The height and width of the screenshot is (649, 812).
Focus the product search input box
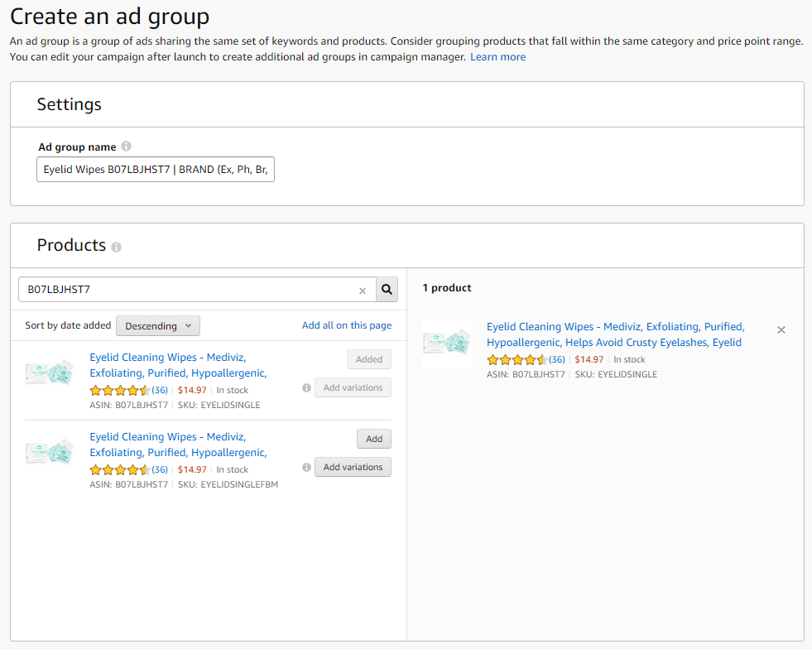[189, 290]
